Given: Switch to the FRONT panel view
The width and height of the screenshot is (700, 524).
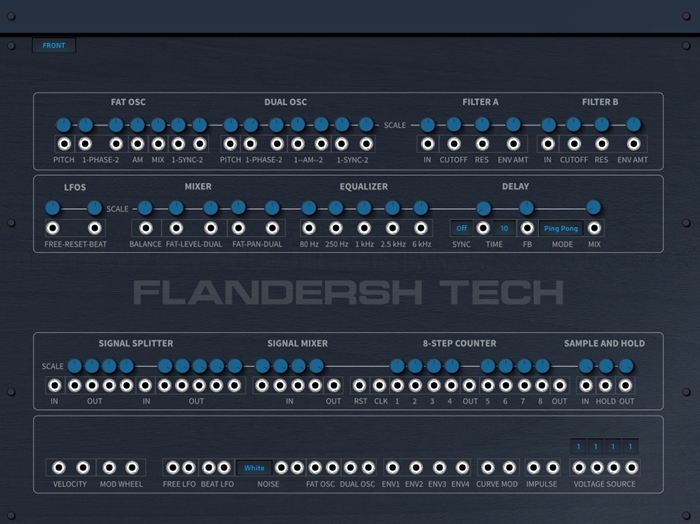Looking at the screenshot, I should 54,45.
